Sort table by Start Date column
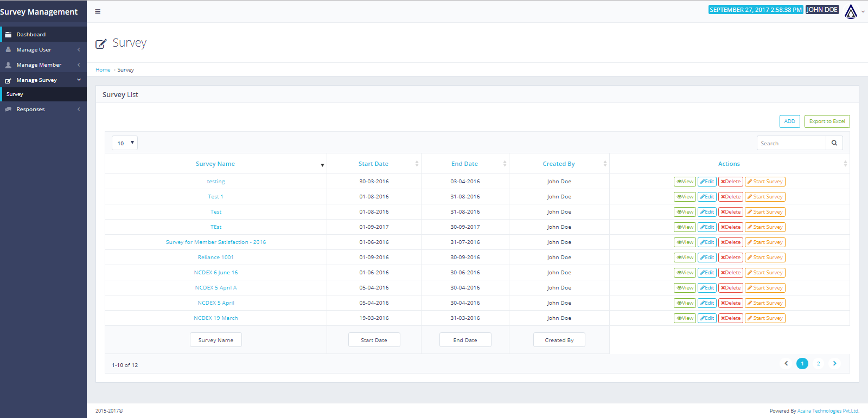The width and height of the screenshot is (868, 418). (x=373, y=164)
